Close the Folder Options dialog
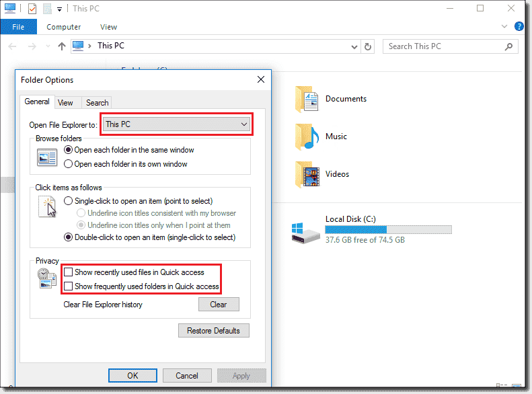The width and height of the screenshot is (532, 394). (x=260, y=79)
